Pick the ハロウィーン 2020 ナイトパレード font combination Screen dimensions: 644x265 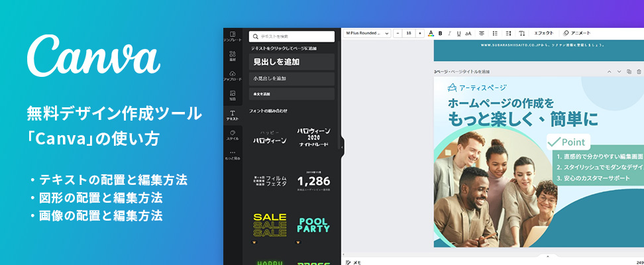click(314, 137)
